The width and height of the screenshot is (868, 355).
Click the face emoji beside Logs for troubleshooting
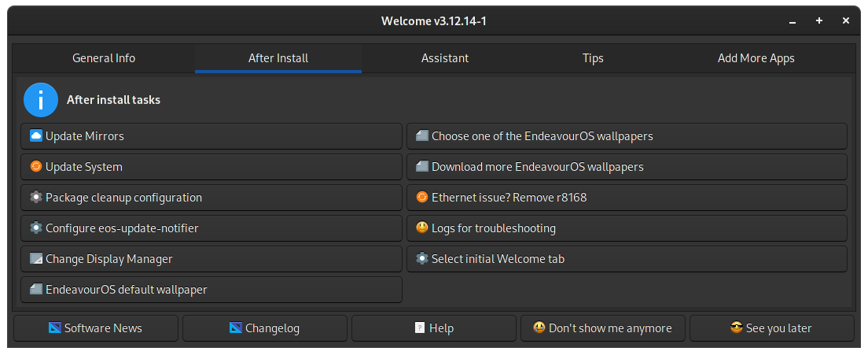click(x=422, y=227)
